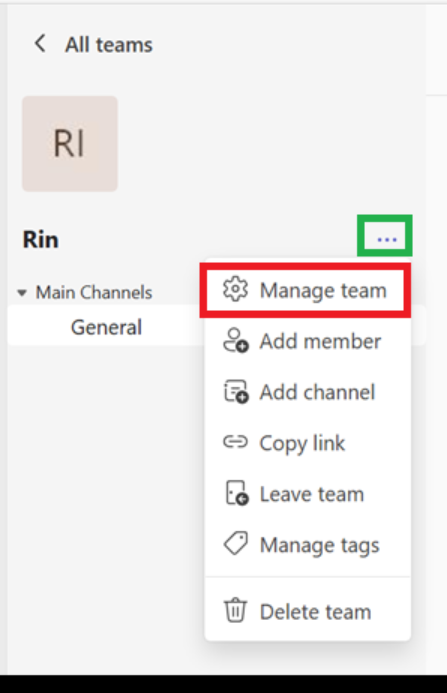Click the Manage tags tag icon

(236, 543)
